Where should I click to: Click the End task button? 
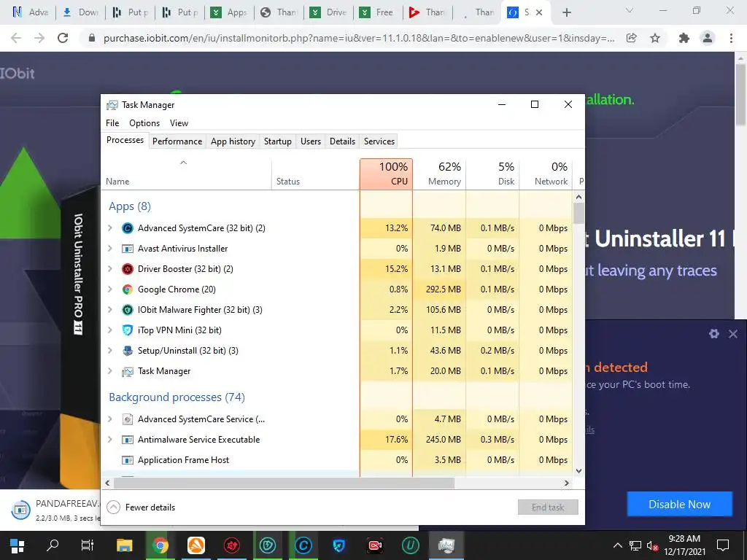(548, 507)
